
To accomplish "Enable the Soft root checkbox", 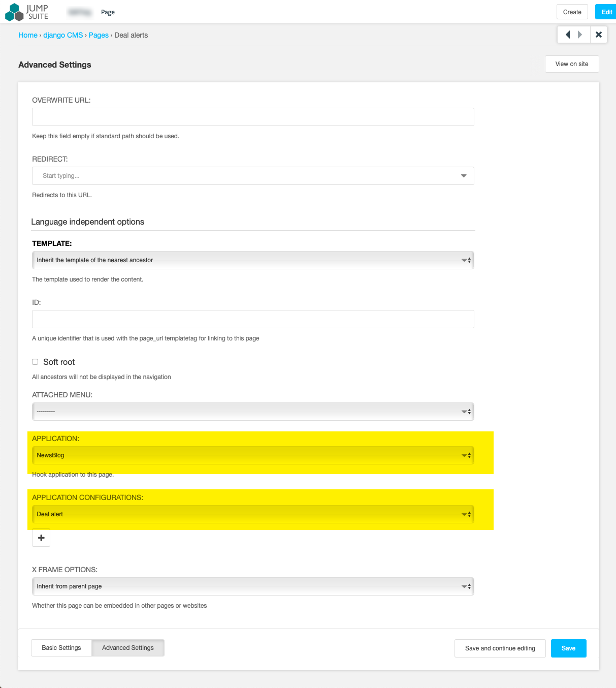I will coord(35,362).
